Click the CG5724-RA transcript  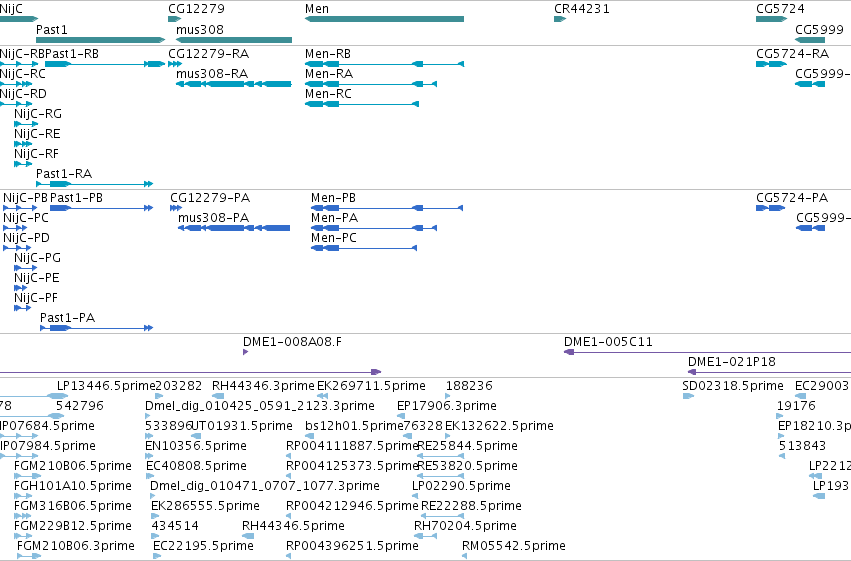point(771,64)
